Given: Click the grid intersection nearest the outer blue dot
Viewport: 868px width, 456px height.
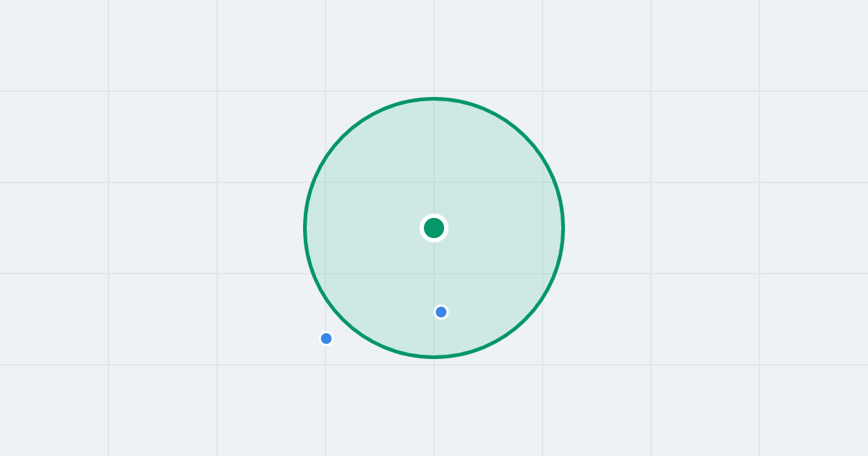Looking at the screenshot, I should click(325, 365).
